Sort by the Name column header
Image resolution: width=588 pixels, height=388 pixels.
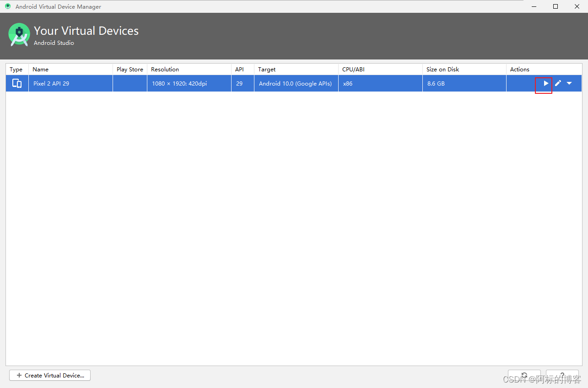(x=71, y=70)
